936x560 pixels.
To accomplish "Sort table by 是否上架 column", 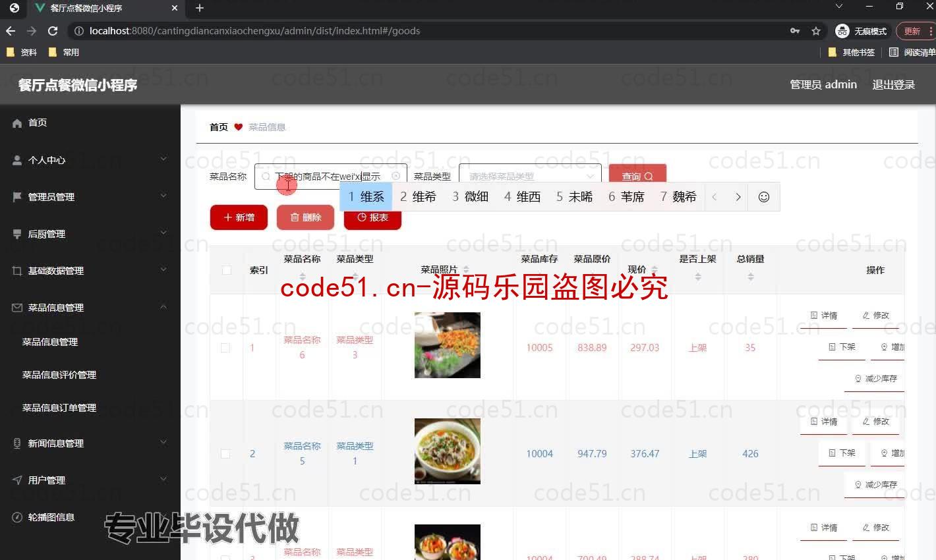I will [698, 277].
